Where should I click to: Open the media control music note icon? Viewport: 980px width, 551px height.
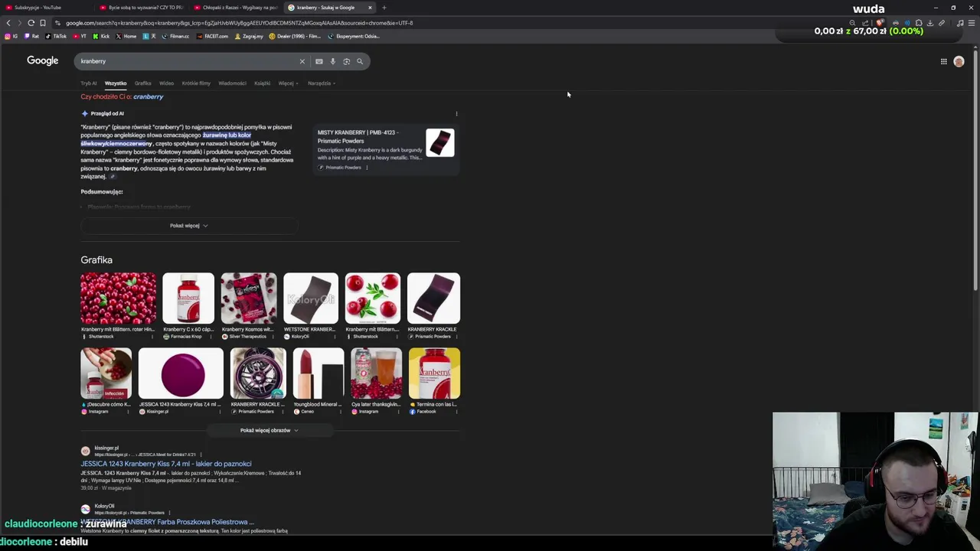pos(960,23)
